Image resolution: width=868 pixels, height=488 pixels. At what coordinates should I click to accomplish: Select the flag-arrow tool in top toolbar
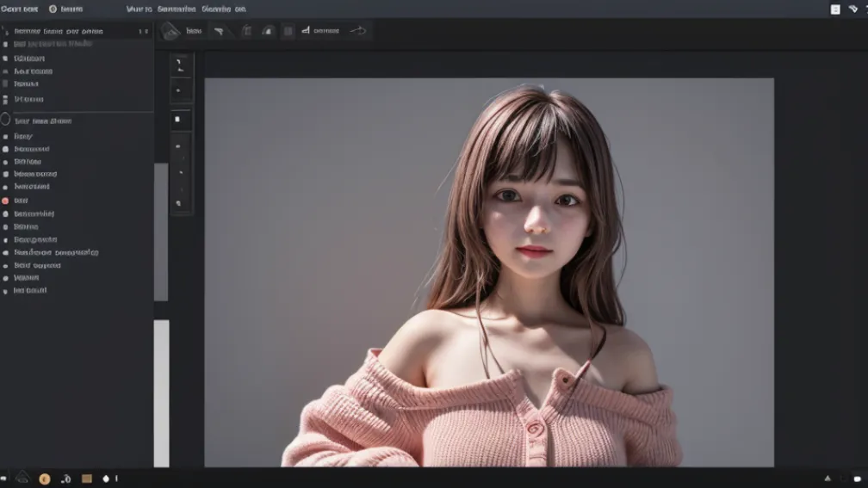tap(220, 31)
